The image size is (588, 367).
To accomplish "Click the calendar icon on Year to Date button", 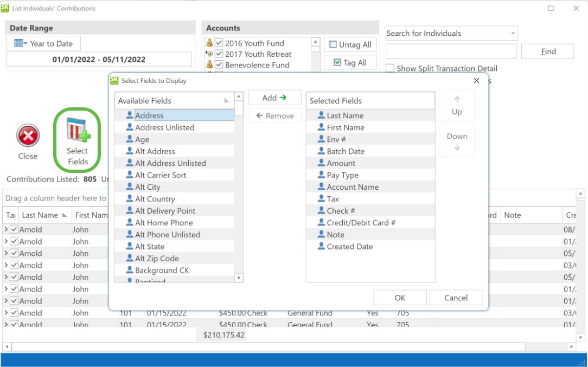I will pos(20,43).
